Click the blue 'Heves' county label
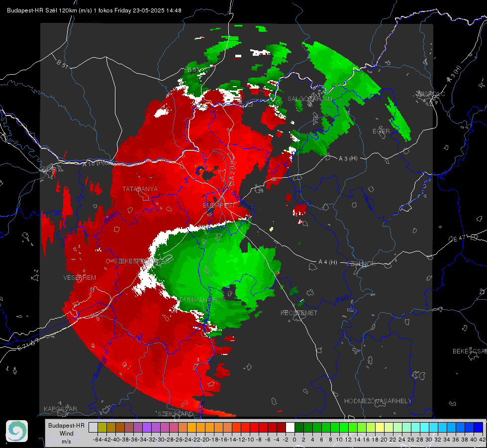This screenshot has width=487, height=448. point(368,203)
